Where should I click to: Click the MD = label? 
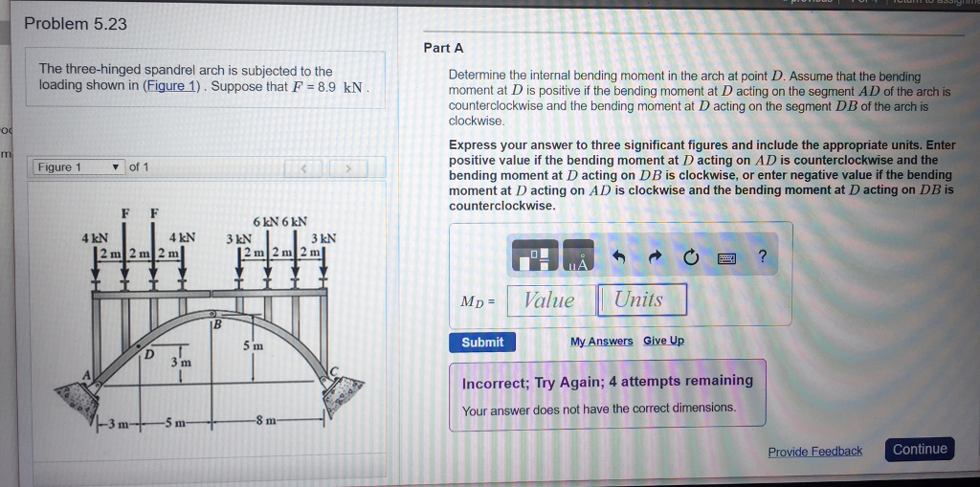(x=479, y=301)
